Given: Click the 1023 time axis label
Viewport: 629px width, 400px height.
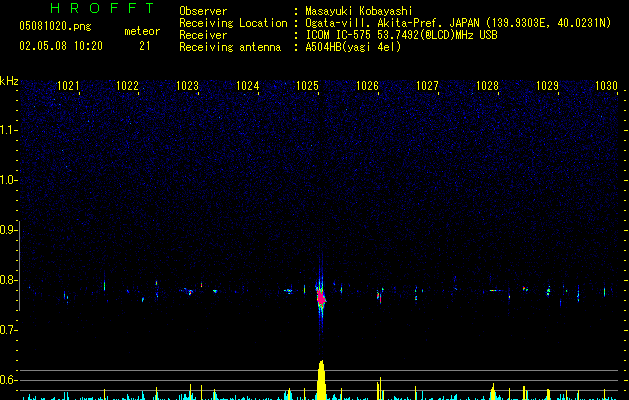Looking at the screenshot, I should (187, 86).
